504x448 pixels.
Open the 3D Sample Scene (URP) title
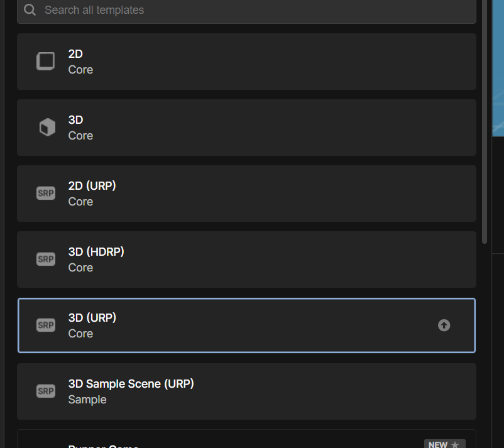(x=131, y=384)
